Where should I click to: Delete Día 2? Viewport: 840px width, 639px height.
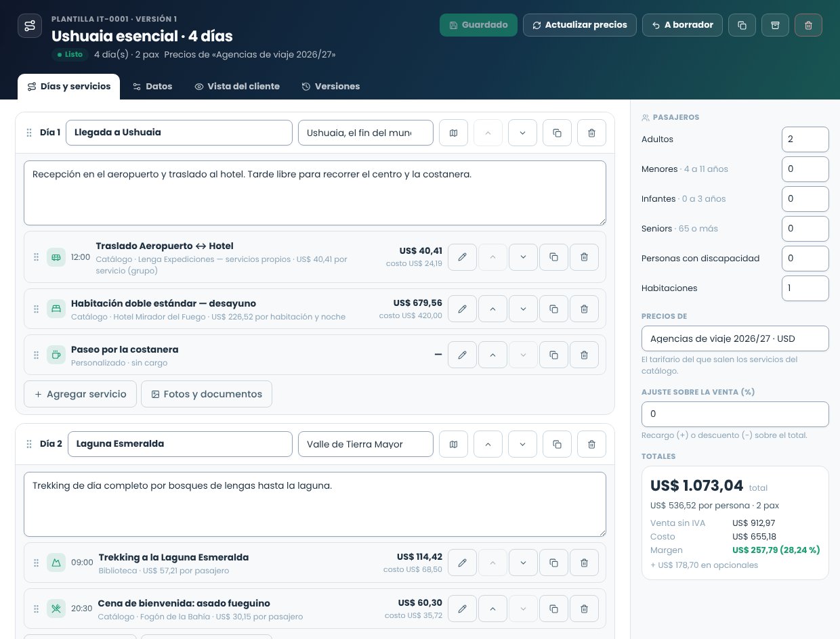point(591,444)
